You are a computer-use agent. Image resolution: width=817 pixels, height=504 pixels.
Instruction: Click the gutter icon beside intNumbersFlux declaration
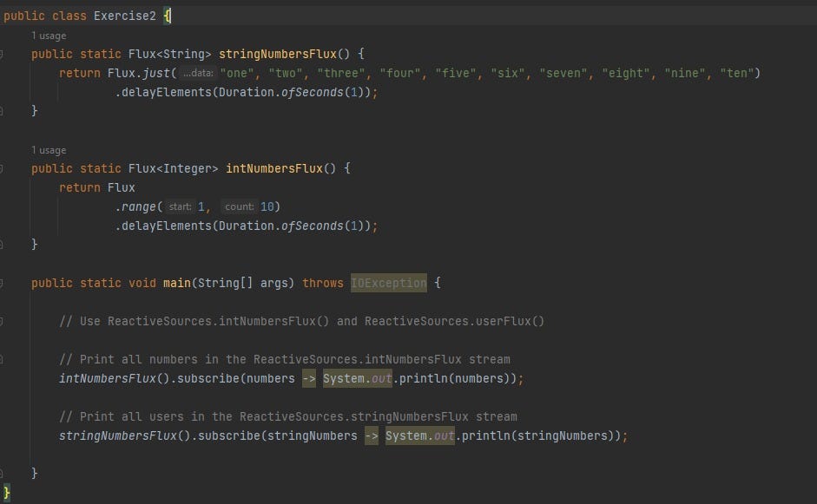[x=4, y=168]
